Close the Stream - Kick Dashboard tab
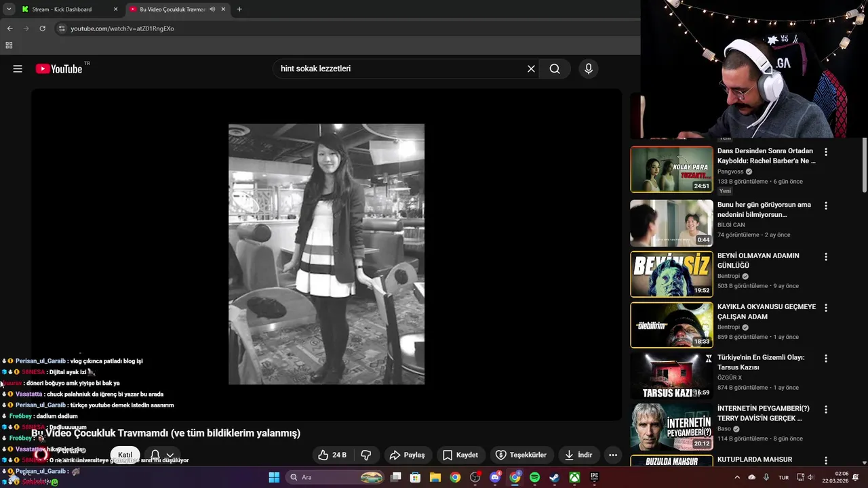The image size is (868, 488). point(115,9)
